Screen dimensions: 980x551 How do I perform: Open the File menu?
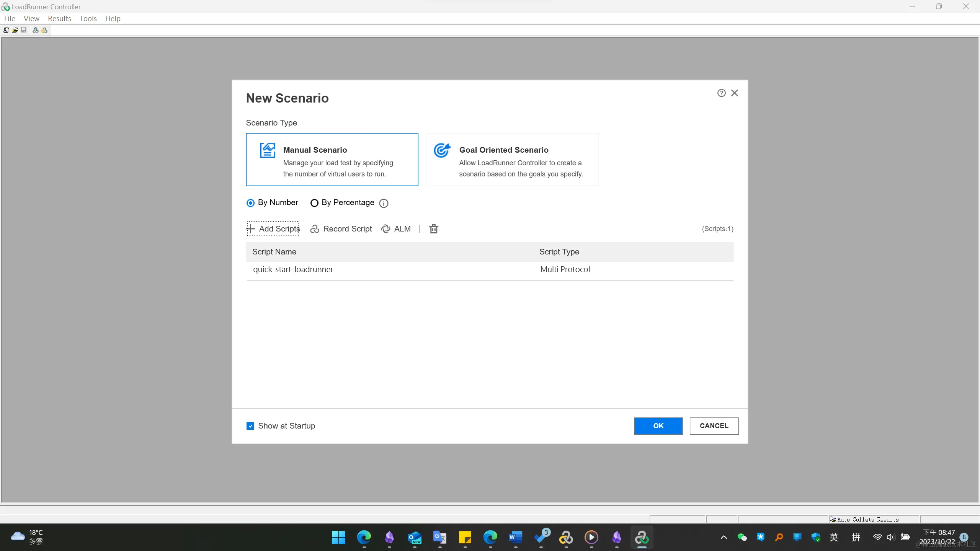tap(10, 18)
